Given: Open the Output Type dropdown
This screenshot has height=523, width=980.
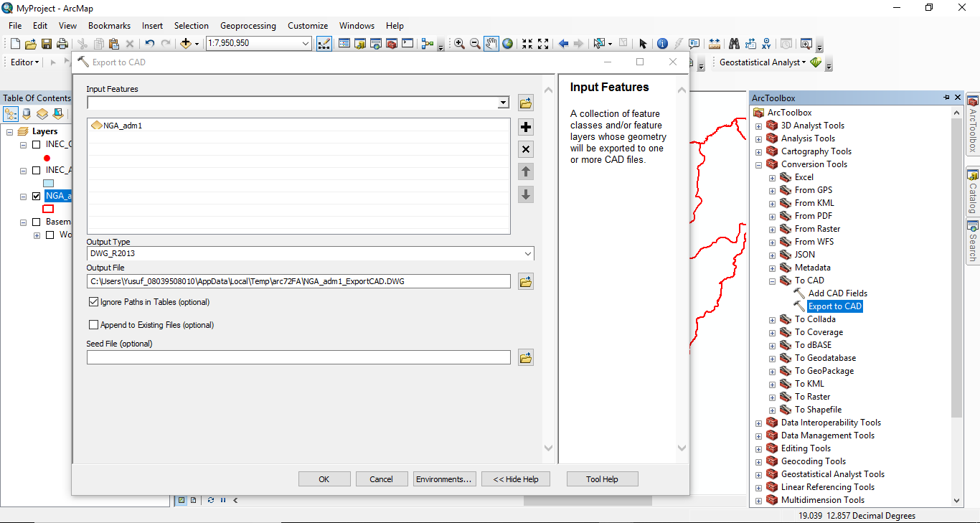Looking at the screenshot, I should [529, 253].
